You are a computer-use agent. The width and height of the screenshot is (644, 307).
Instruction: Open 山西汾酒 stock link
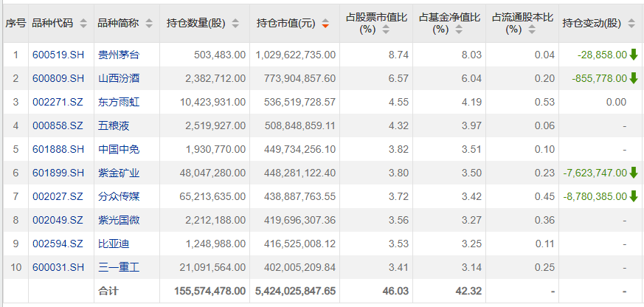pos(119,78)
